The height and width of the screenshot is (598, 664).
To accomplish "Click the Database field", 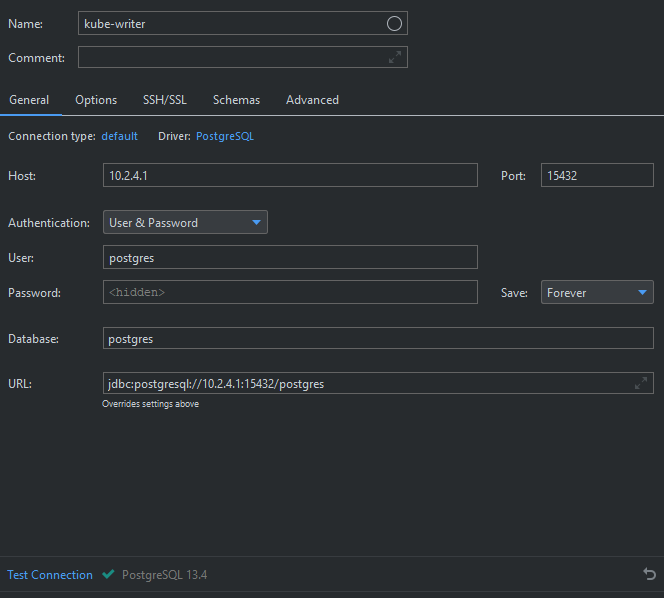I will [x=378, y=338].
